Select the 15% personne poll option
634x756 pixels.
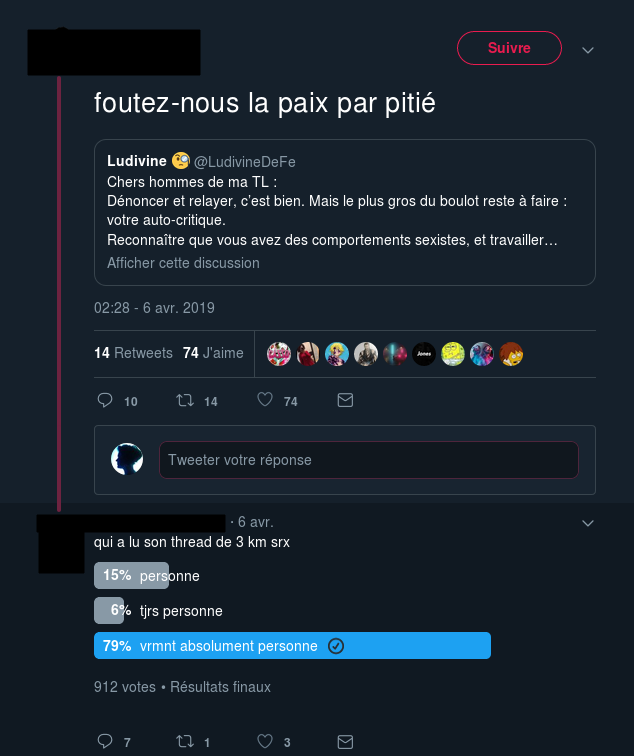(x=147, y=576)
